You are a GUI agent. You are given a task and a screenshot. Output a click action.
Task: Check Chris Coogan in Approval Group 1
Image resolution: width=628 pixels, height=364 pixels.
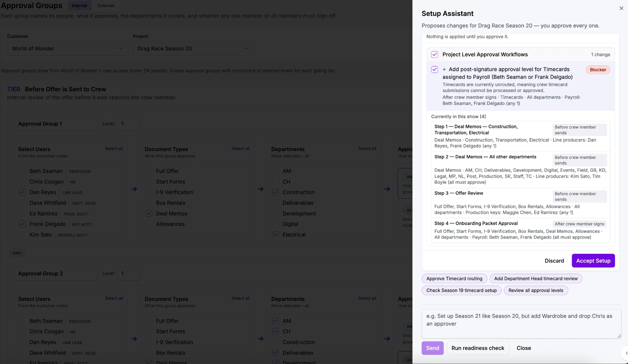click(x=22, y=182)
